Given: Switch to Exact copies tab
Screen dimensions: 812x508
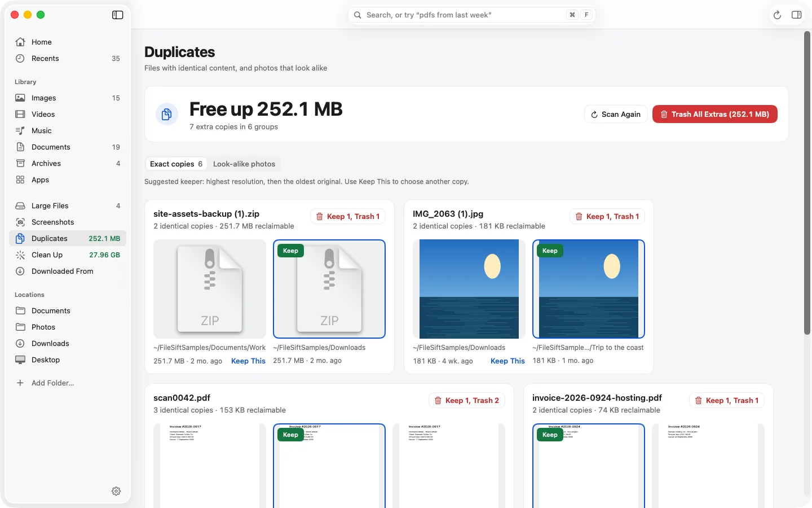Looking at the screenshot, I should [x=176, y=164].
